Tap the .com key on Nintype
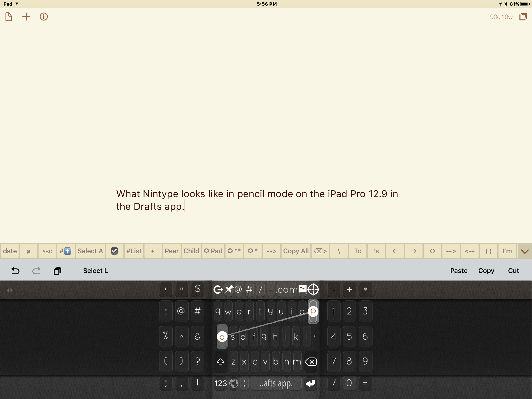The image size is (532, 399). point(286,290)
